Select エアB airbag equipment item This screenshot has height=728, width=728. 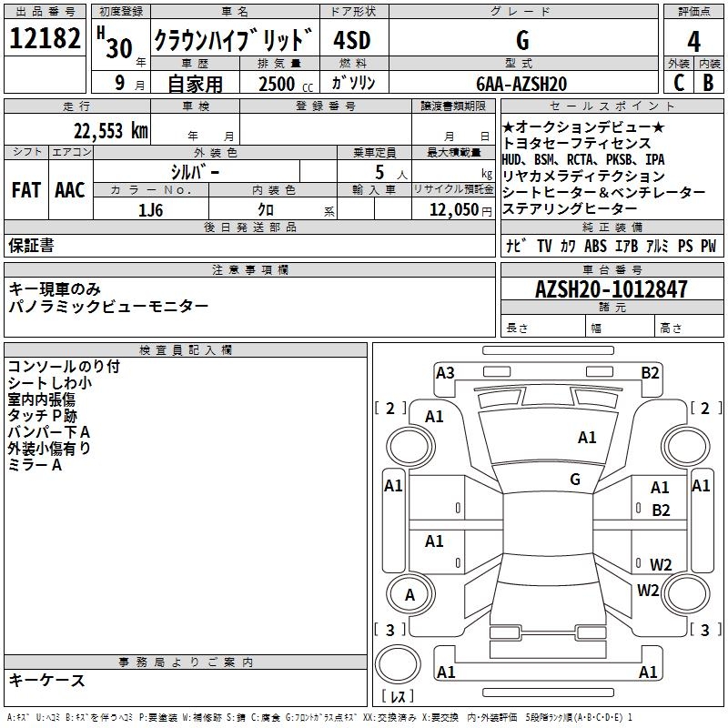(626, 246)
